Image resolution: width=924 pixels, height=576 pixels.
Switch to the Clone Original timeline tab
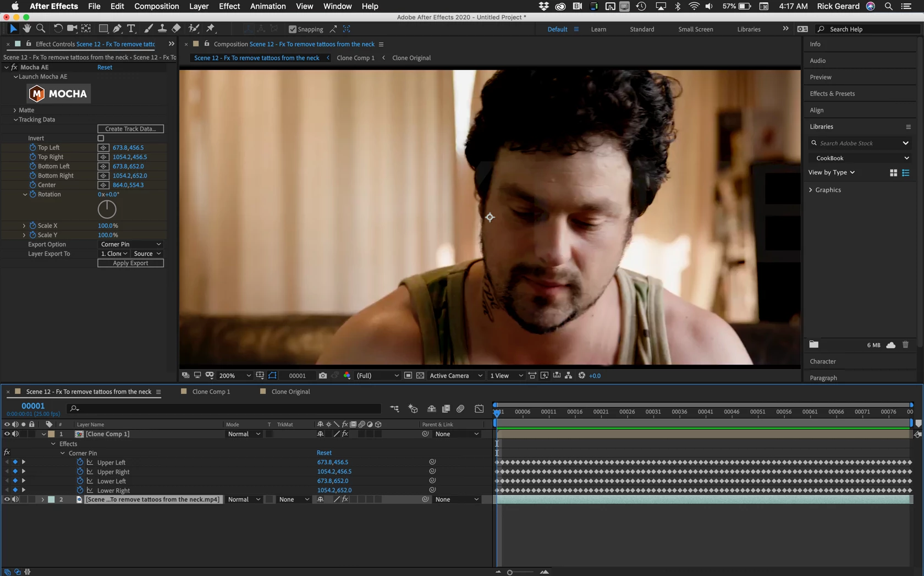(290, 392)
